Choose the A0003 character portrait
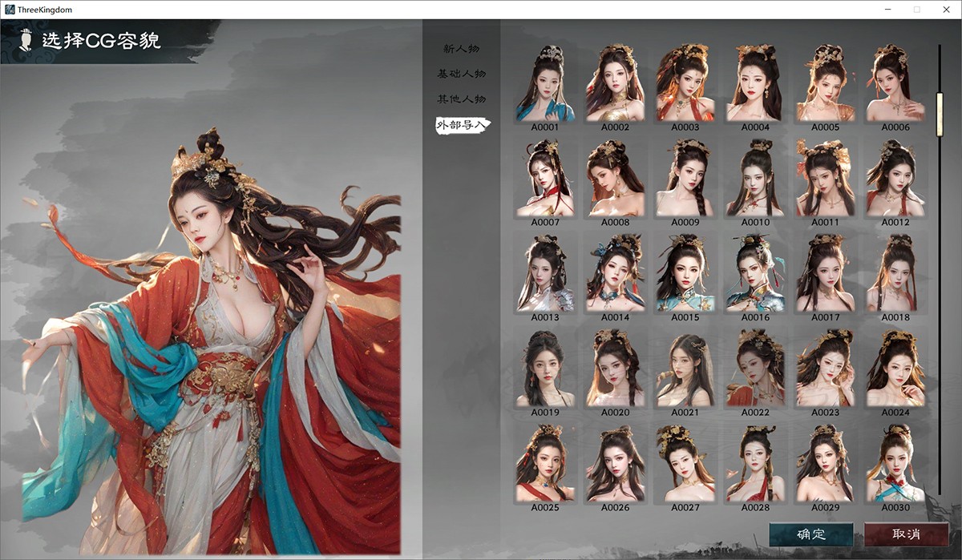 (x=685, y=83)
